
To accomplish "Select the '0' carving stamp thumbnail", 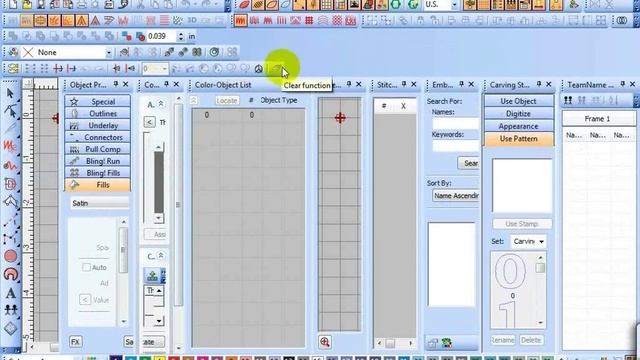I will tap(511, 272).
